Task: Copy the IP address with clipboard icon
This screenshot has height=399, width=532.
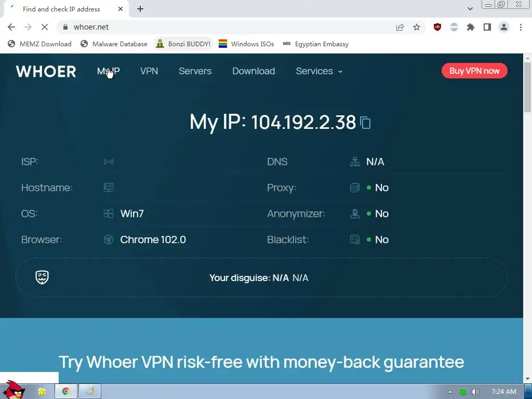Action: pos(365,123)
